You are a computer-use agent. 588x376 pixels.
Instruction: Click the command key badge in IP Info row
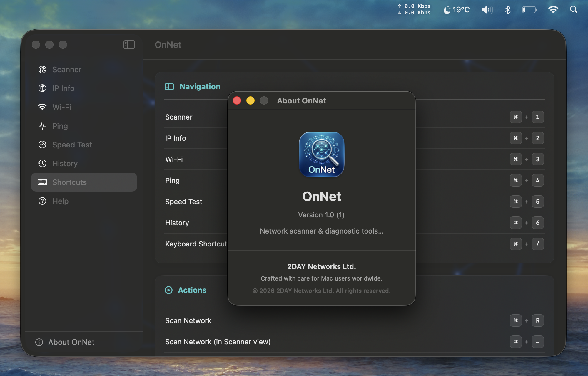pos(516,138)
